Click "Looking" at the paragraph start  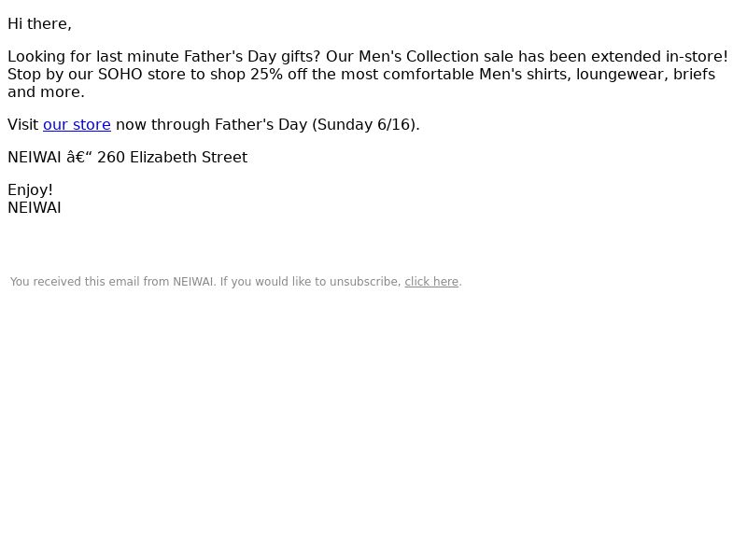click(x=36, y=57)
